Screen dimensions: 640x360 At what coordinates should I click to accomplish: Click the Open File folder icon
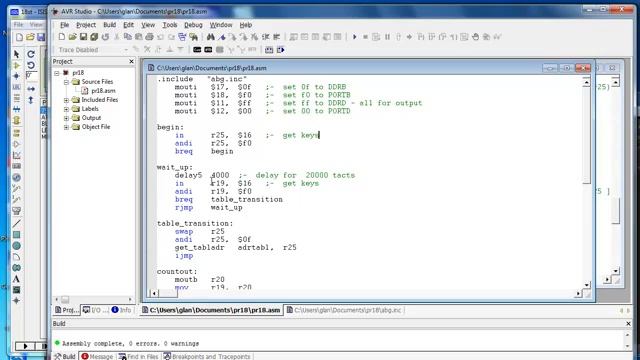click(72, 37)
